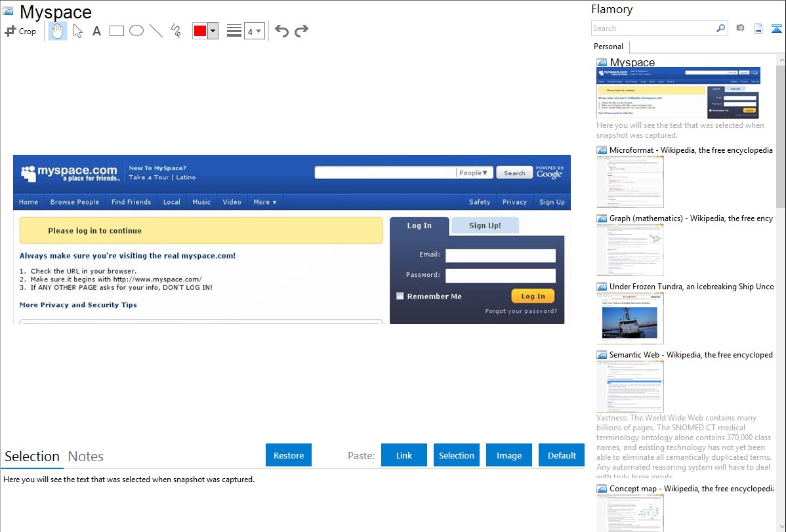
Task: Redo the last undone action
Action: coord(301,31)
